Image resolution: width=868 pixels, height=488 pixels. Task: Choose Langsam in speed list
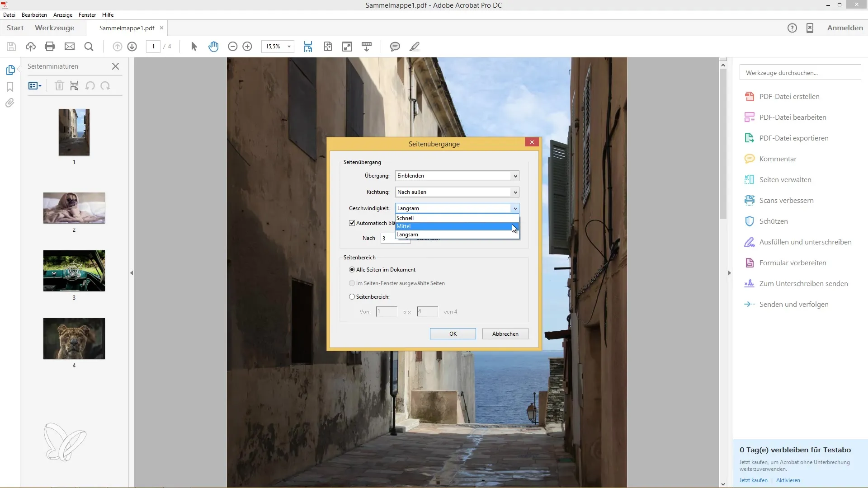tap(457, 235)
